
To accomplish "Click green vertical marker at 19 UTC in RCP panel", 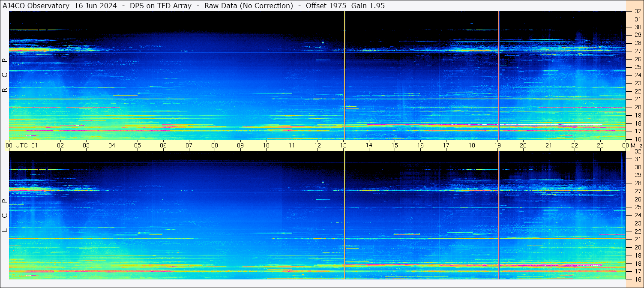I will pyautogui.click(x=499, y=75).
